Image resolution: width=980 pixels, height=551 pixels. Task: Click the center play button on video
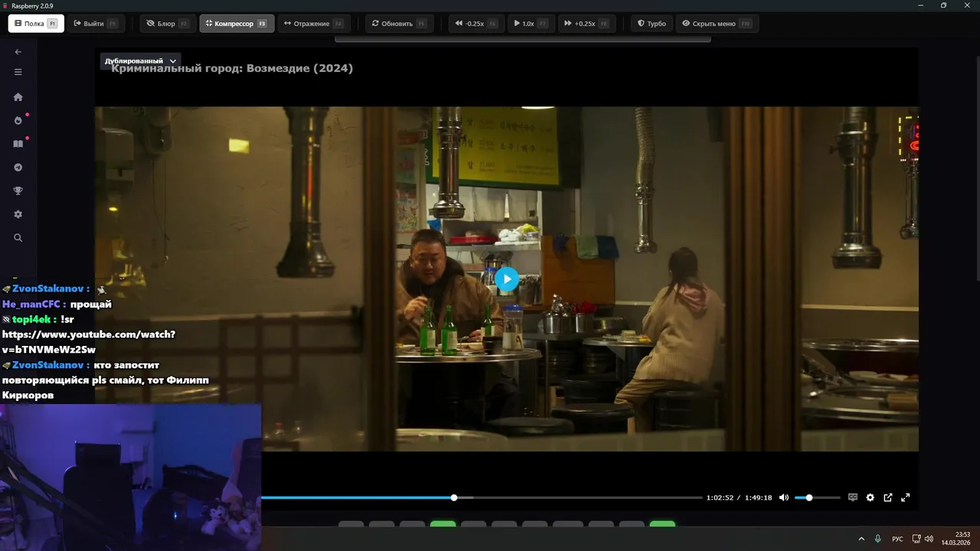[x=507, y=279]
